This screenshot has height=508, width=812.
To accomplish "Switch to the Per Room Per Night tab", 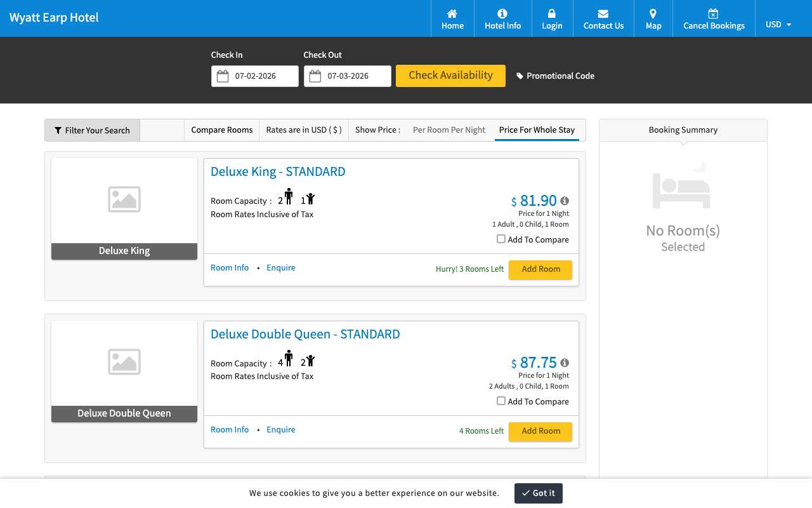I will pos(449,130).
